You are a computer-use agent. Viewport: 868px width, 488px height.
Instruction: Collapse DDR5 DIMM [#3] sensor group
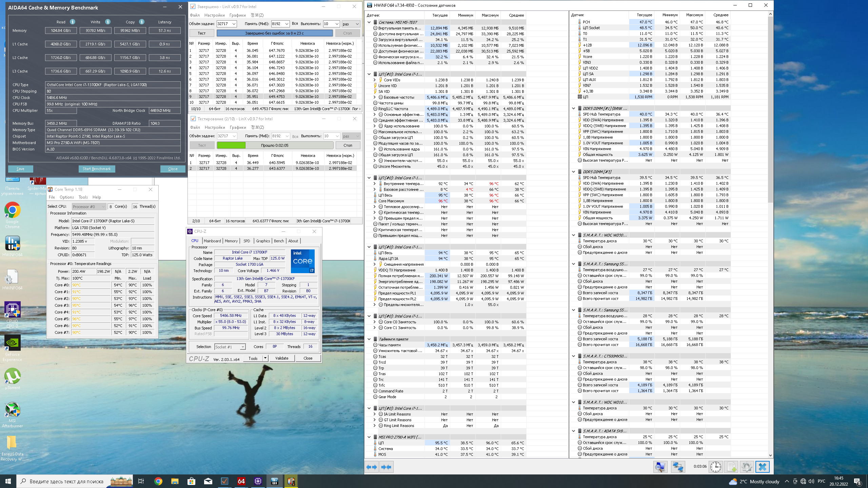573,172
